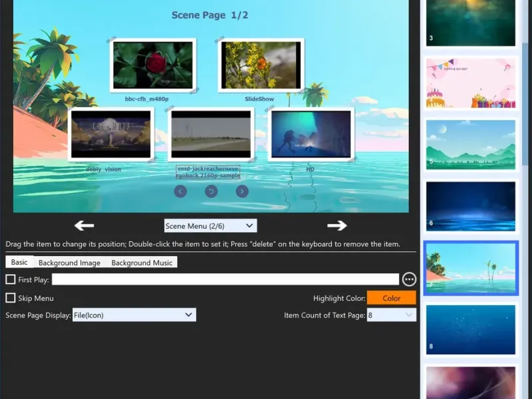Choose the pink birthday template thumbnail

(471, 83)
